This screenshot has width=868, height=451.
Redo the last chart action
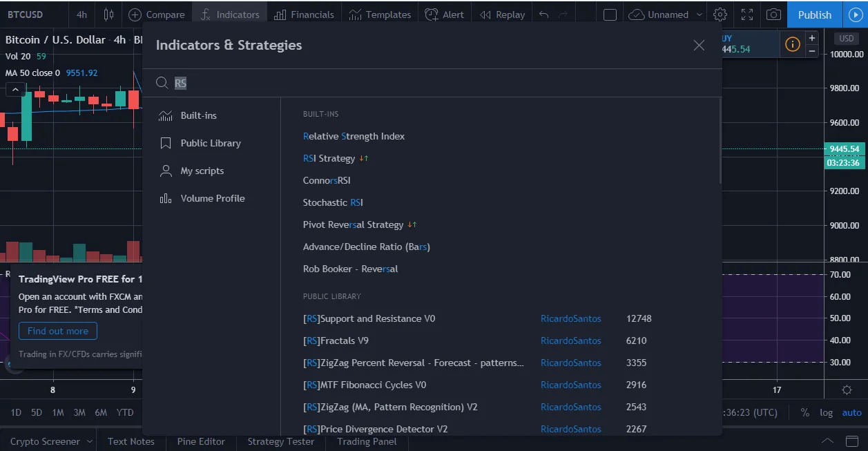563,15
